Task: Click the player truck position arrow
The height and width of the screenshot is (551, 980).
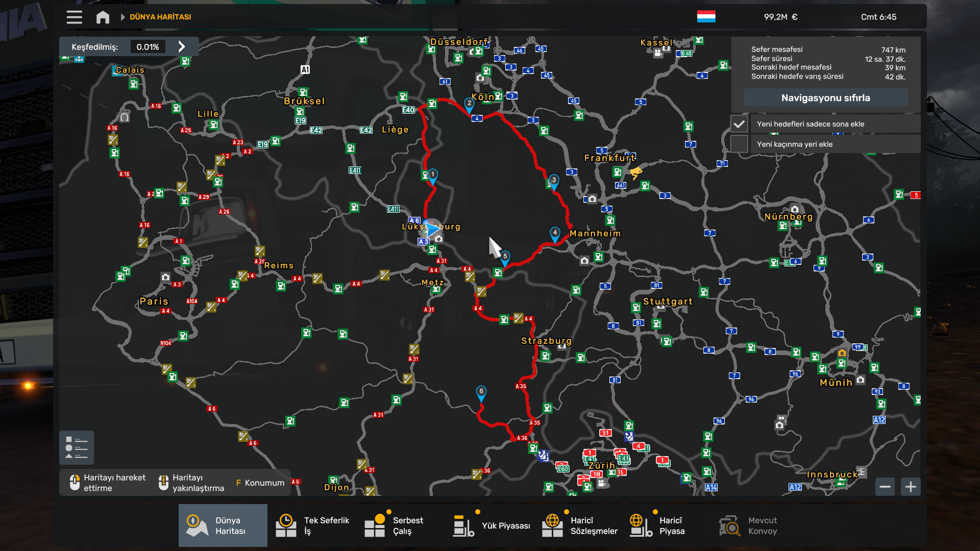Action: (432, 229)
